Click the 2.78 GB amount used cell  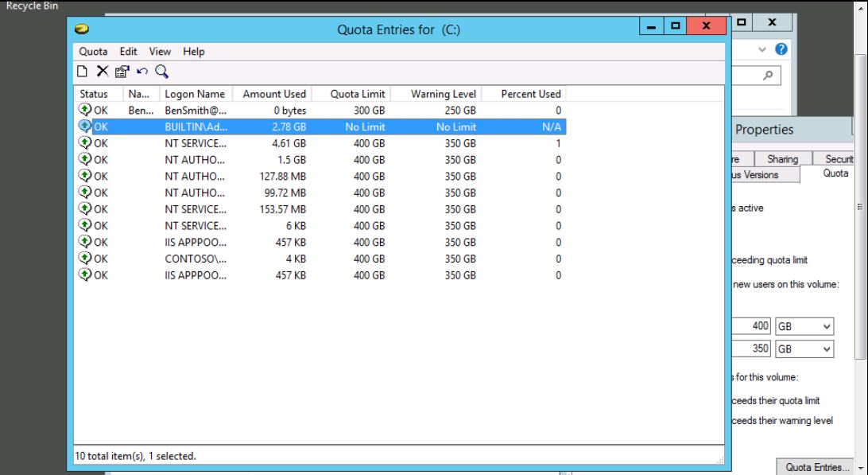point(289,127)
